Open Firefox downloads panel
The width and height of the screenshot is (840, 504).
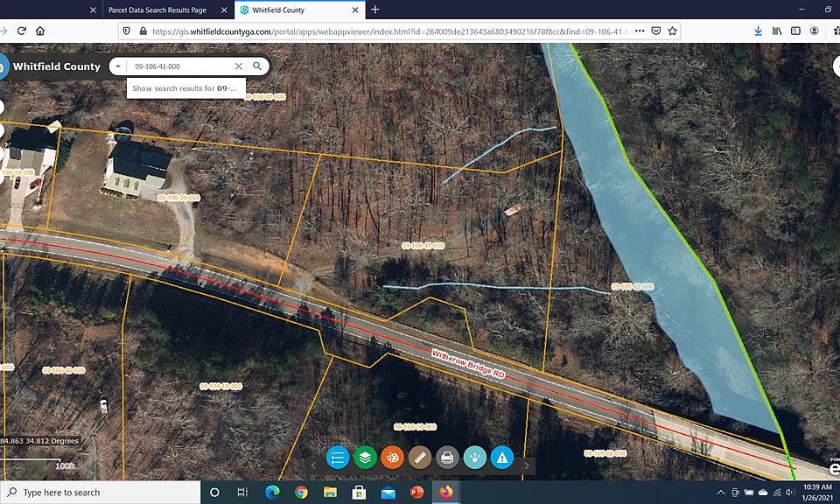tap(758, 31)
